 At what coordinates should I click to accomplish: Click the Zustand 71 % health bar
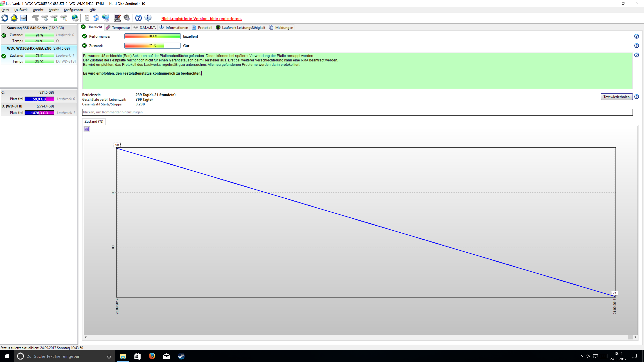point(152,45)
